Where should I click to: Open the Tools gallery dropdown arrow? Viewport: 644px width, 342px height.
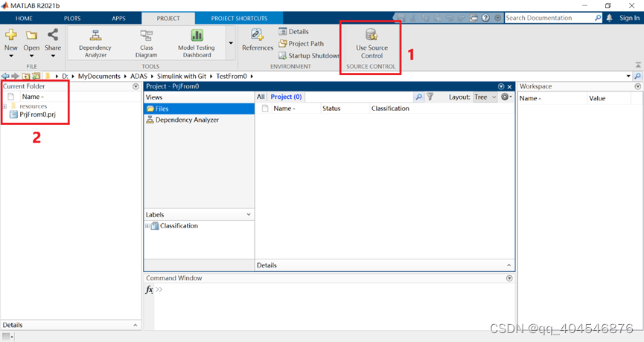231,43
